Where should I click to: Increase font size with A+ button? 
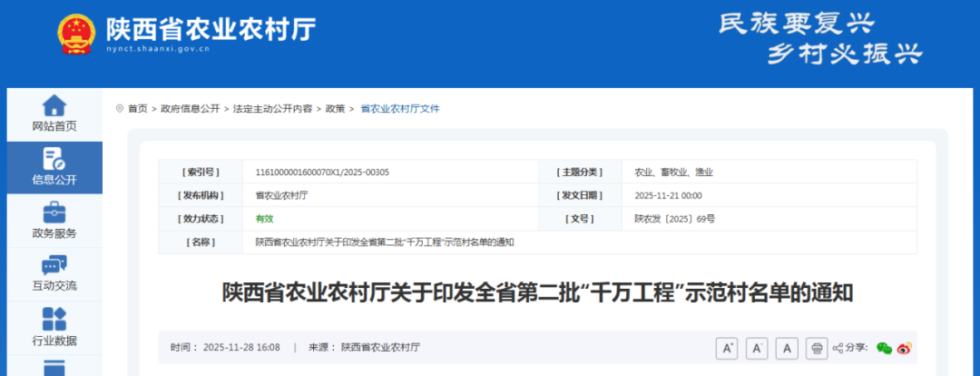[727, 348]
